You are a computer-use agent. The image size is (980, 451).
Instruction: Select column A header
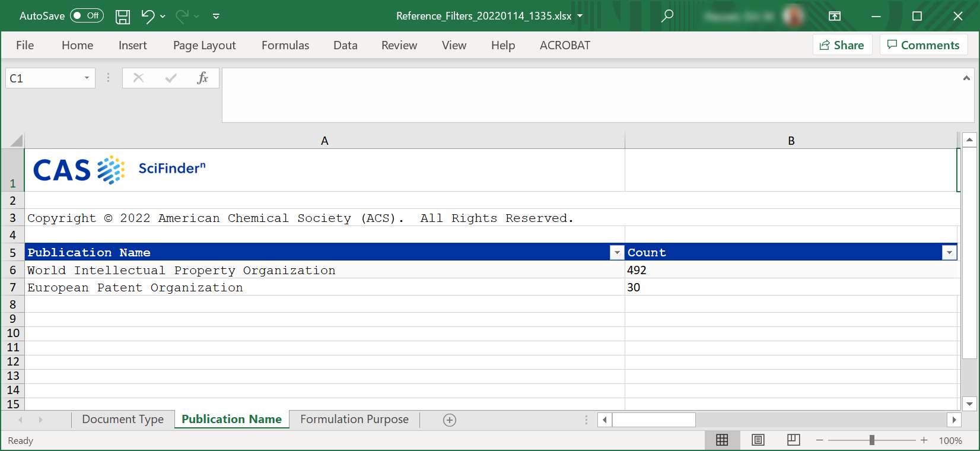(x=324, y=141)
